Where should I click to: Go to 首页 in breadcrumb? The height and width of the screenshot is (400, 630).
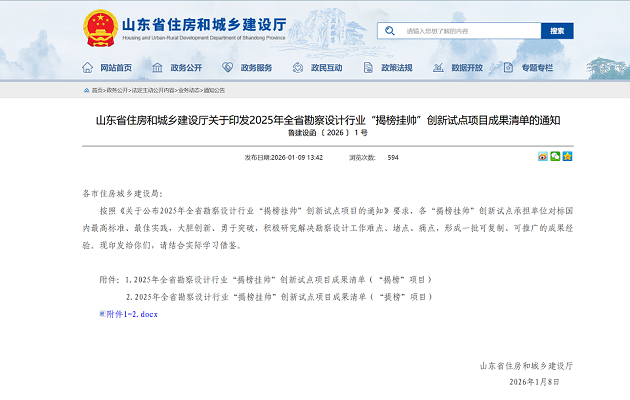click(97, 90)
